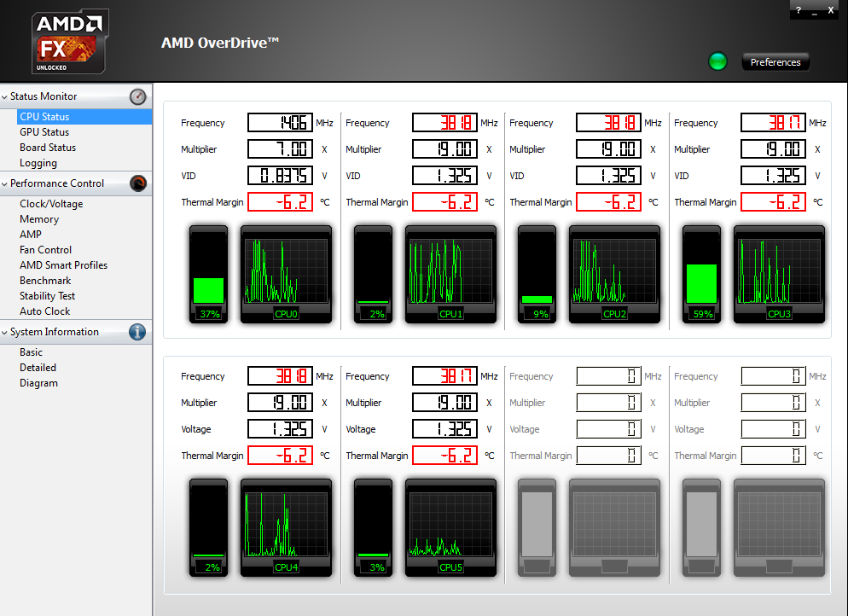Click the 59% CPU3 load bar
Screen dimensions: 848x616
(701, 274)
